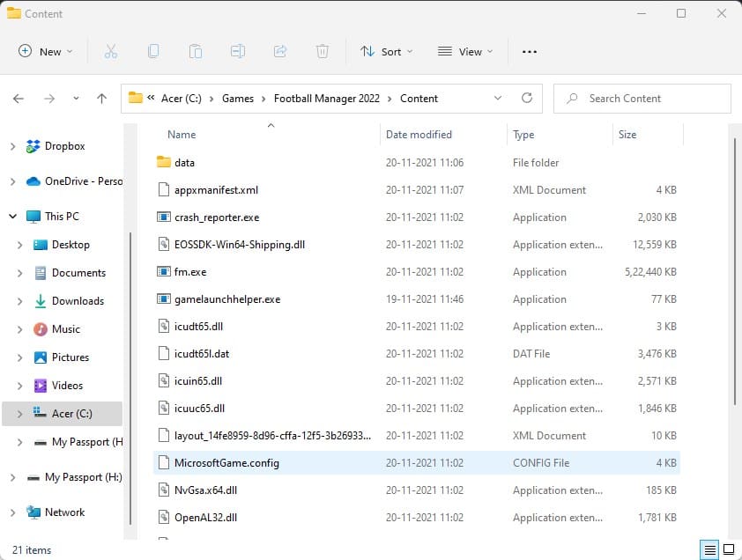
Task: Click Football Manager 2022 breadcrumb
Action: click(x=327, y=99)
